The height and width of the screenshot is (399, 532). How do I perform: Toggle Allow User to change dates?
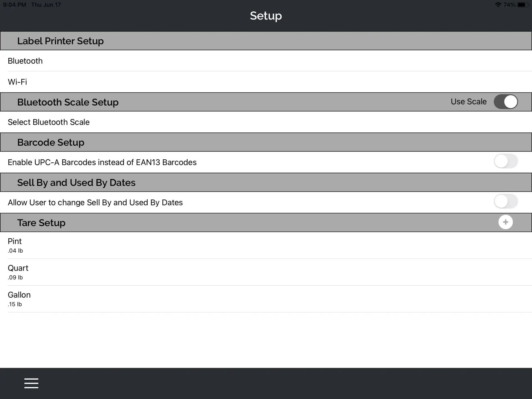506,201
